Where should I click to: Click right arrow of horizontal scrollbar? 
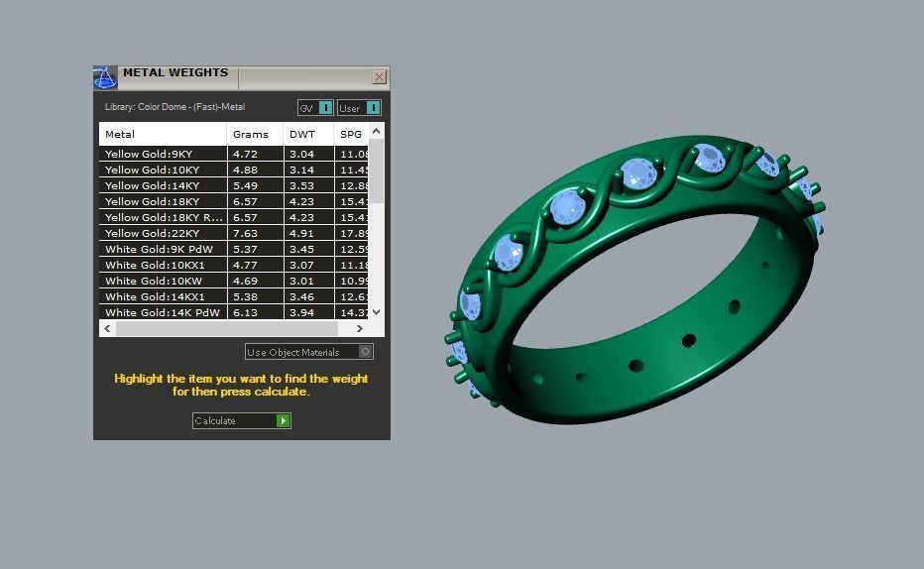[x=360, y=329]
